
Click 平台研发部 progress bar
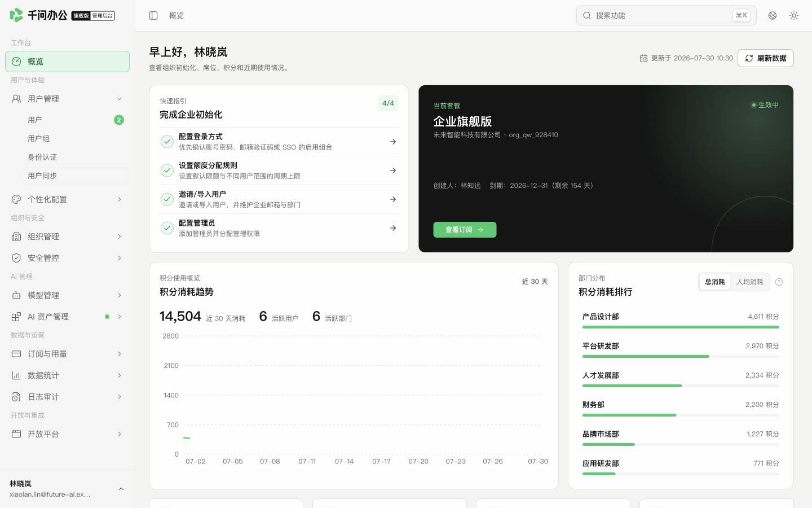click(x=681, y=356)
